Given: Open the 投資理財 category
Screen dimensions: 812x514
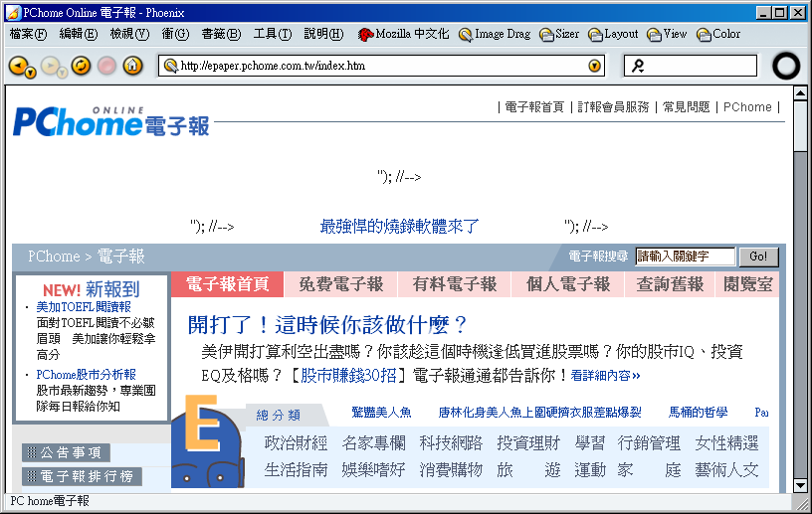Looking at the screenshot, I should click(528, 443).
